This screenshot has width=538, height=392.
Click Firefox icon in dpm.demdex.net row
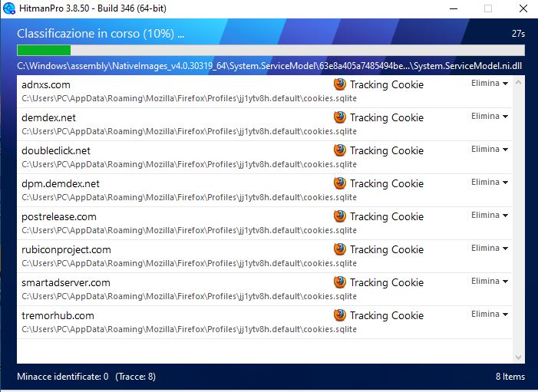coord(340,183)
